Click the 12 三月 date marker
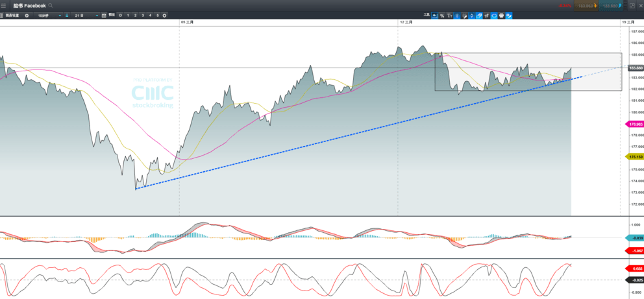644x299 pixels. [406, 22]
